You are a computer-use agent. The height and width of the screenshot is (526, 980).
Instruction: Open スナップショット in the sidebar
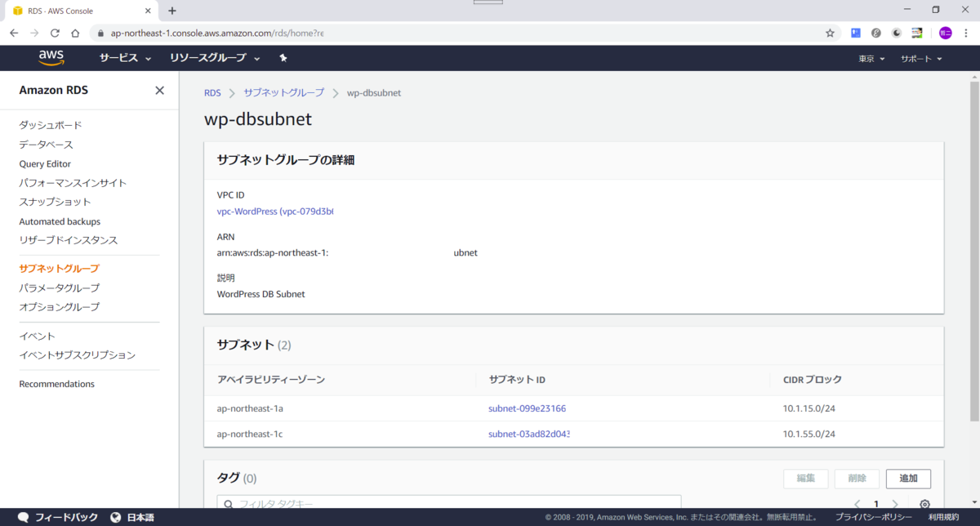(x=55, y=202)
